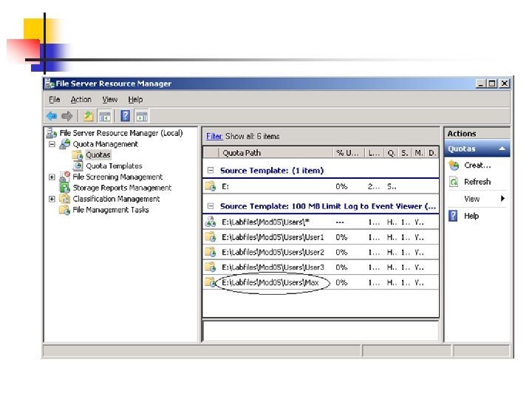Open the View submenu arrow in Actions

coord(503,199)
